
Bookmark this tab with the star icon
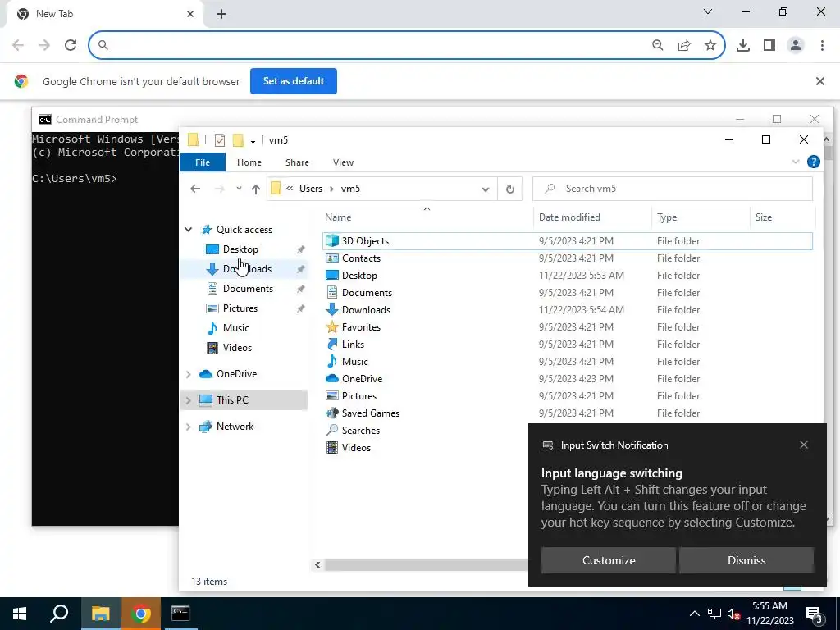pos(710,45)
